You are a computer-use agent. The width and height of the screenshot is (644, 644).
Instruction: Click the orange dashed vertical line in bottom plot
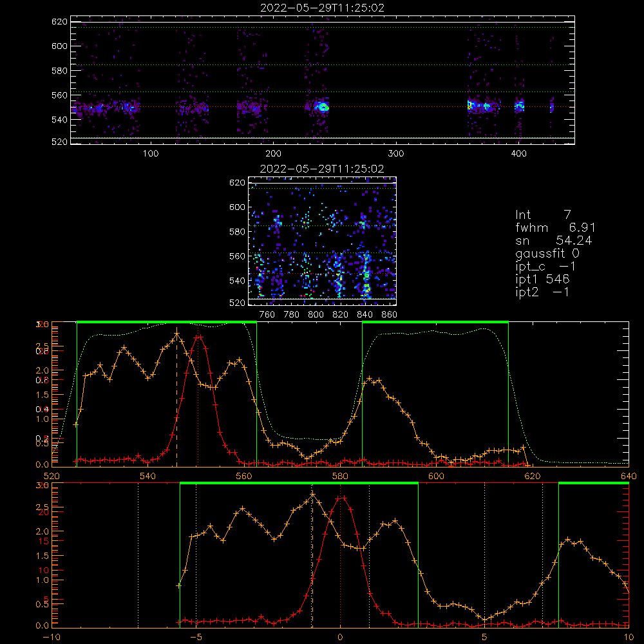[x=312, y=558]
